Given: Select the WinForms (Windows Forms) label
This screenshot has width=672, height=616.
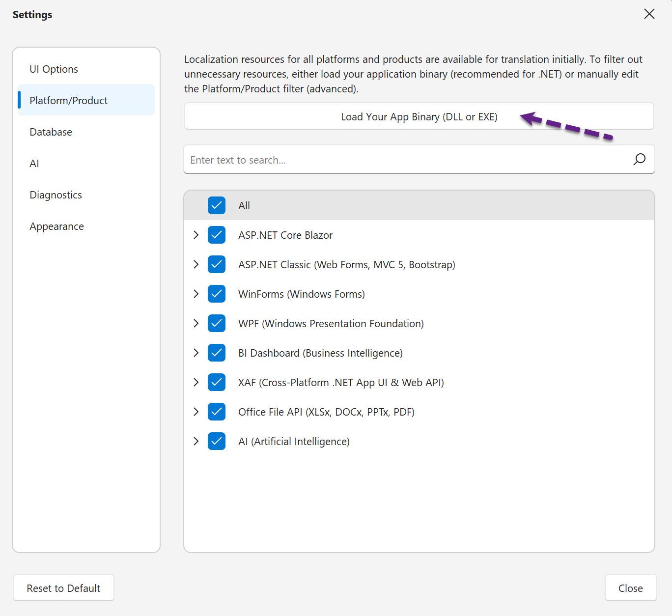Looking at the screenshot, I should coord(302,294).
